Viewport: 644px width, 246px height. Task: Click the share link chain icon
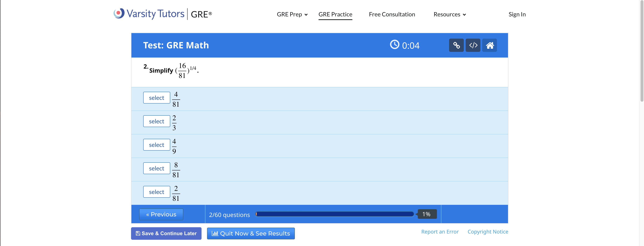tap(456, 45)
